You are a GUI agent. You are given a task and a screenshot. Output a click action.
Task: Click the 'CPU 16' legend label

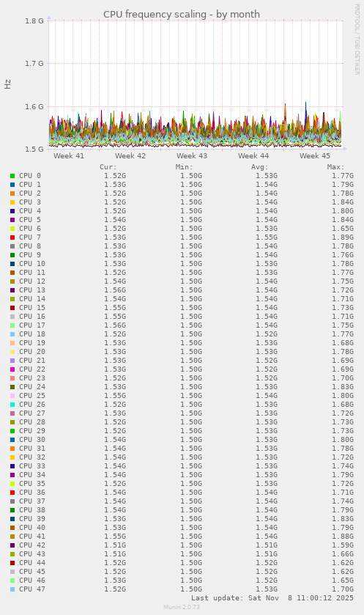click(x=32, y=316)
